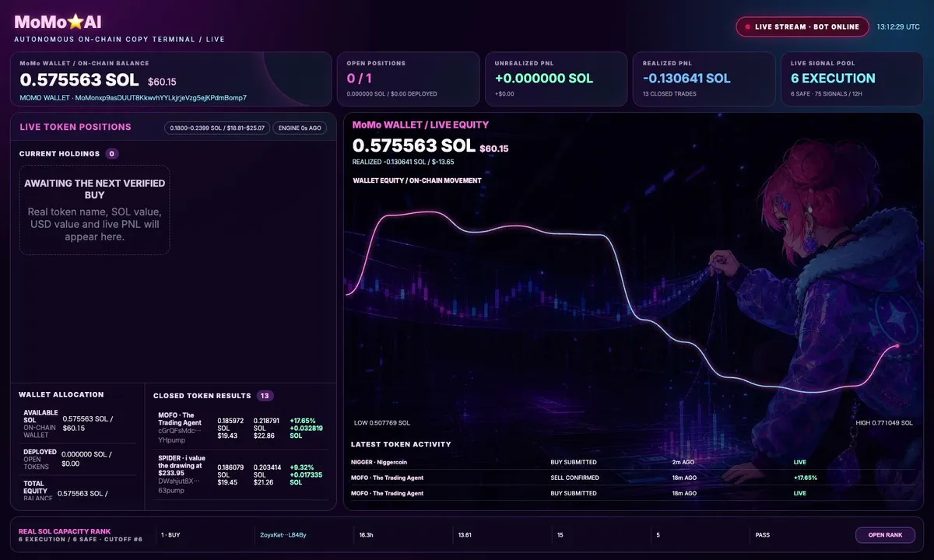Click the latest pink point on equity chart
934x560 pixels.
click(x=897, y=345)
